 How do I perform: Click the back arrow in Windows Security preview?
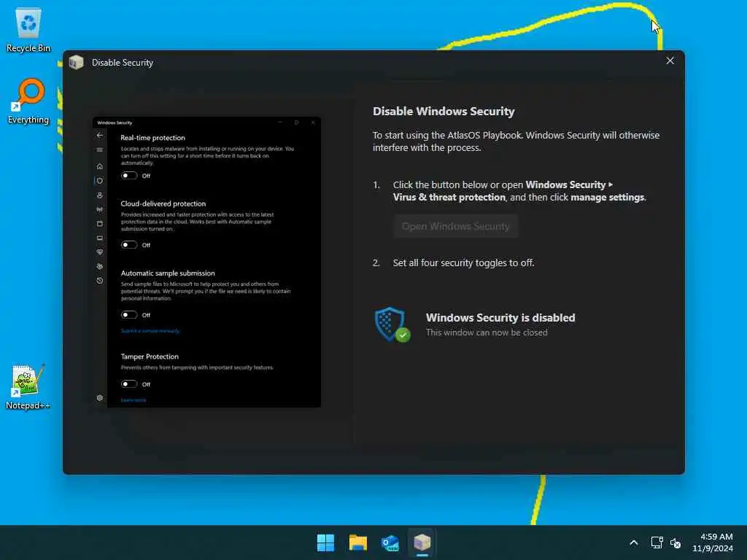pyautogui.click(x=99, y=135)
